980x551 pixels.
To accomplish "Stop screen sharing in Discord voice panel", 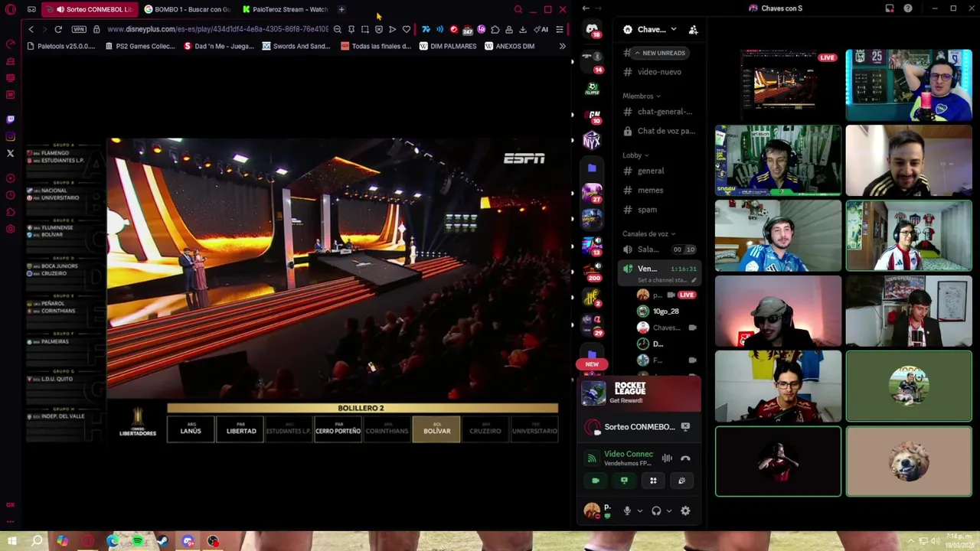I will [x=624, y=481].
